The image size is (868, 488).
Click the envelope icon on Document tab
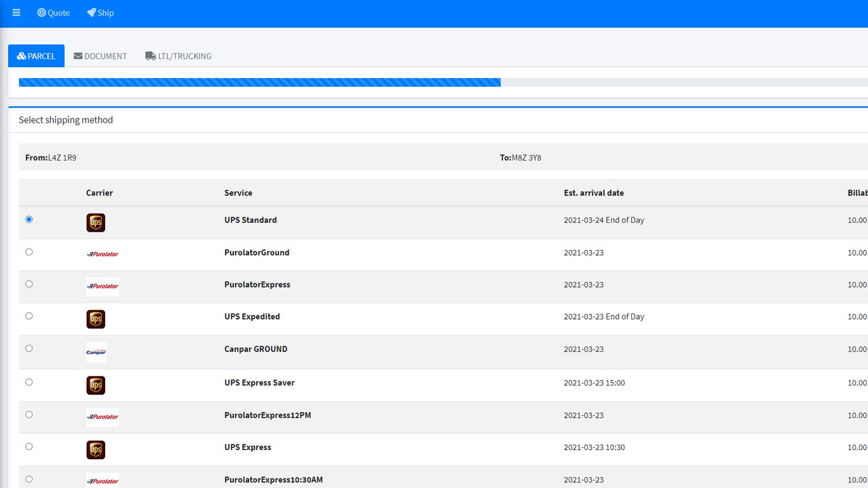(77, 56)
